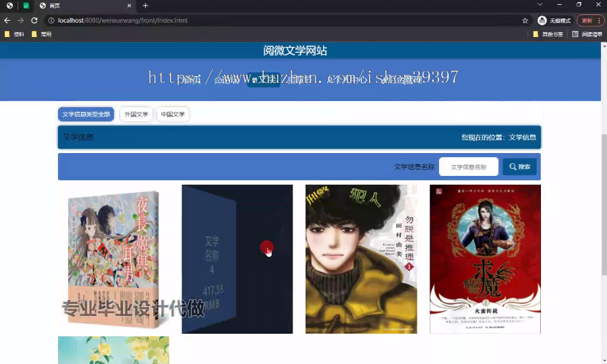Focus the localhost address bar
Screen dimensions: 607x364
point(287,20)
